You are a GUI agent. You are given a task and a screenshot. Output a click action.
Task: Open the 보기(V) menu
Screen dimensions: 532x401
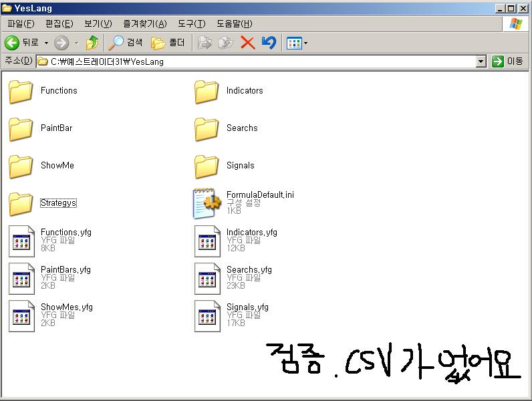click(98, 24)
